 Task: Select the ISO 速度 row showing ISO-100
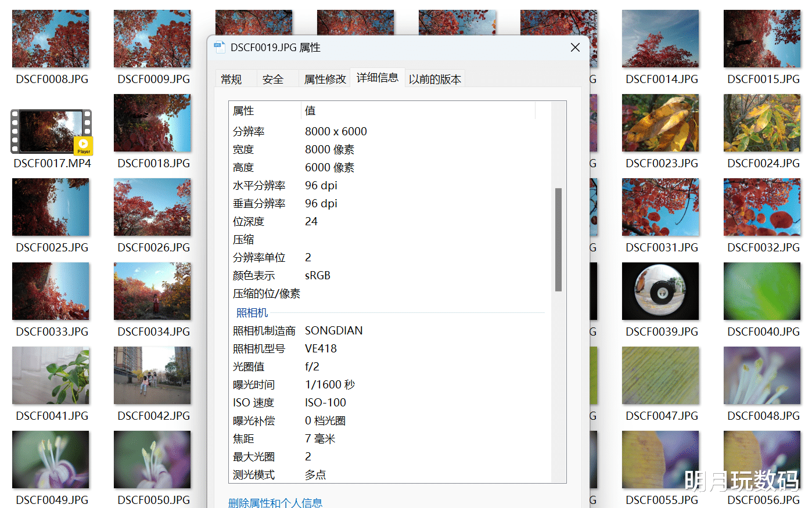390,403
